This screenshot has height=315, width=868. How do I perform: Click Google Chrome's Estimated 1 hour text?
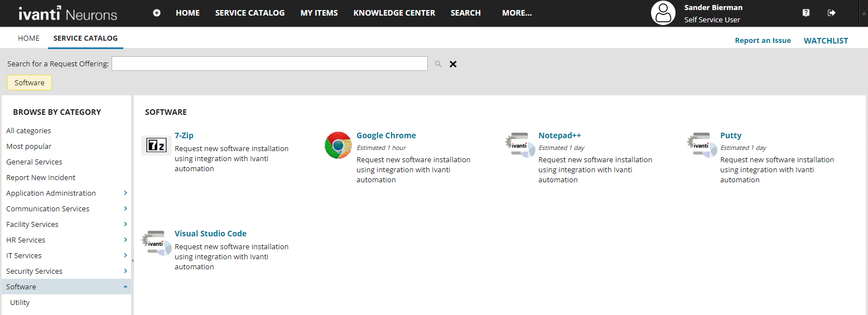pos(381,148)
